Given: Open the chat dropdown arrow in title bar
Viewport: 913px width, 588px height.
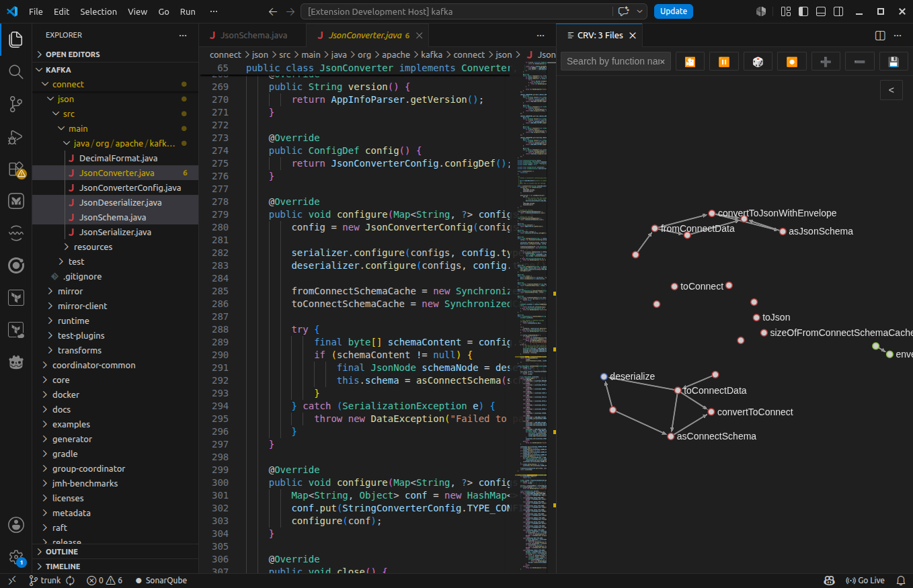Looking at the screenshot, I should pos(639,11).
